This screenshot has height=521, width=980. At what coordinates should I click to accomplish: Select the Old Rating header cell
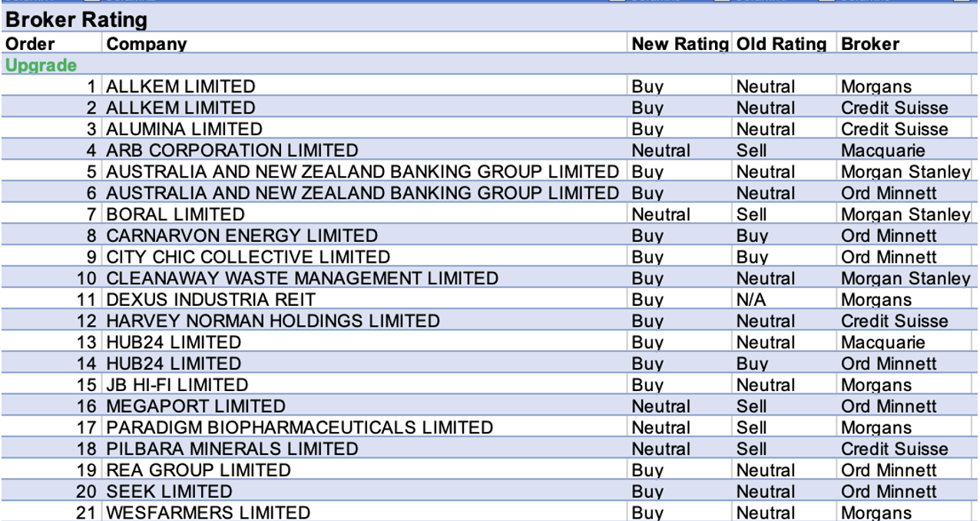(x=781, y=44)
